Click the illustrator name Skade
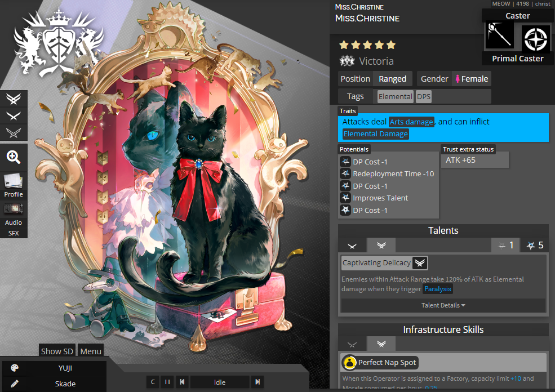Viewport: 555px width, 392px height. point(65,384)
